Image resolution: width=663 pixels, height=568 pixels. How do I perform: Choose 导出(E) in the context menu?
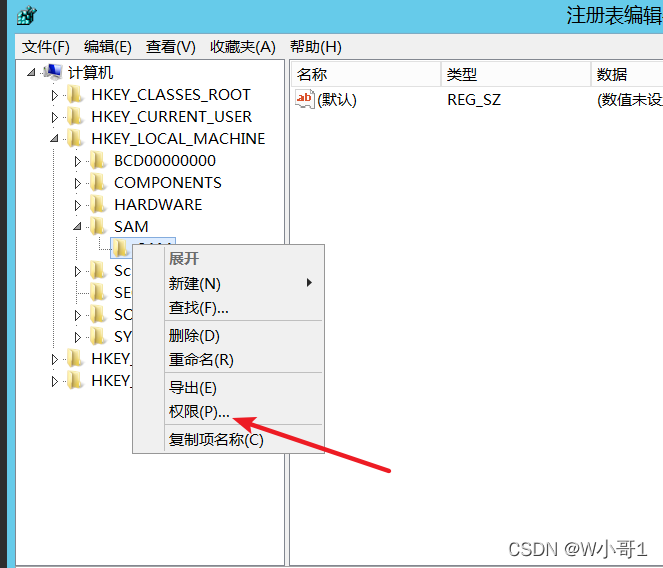tap(244, 388)
